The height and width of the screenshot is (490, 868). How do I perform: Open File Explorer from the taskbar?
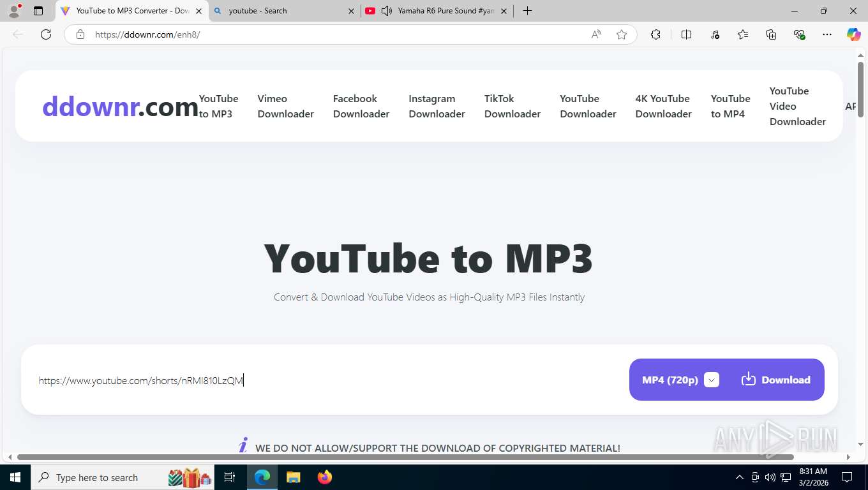pyautogui.click(x=293, y=477)
